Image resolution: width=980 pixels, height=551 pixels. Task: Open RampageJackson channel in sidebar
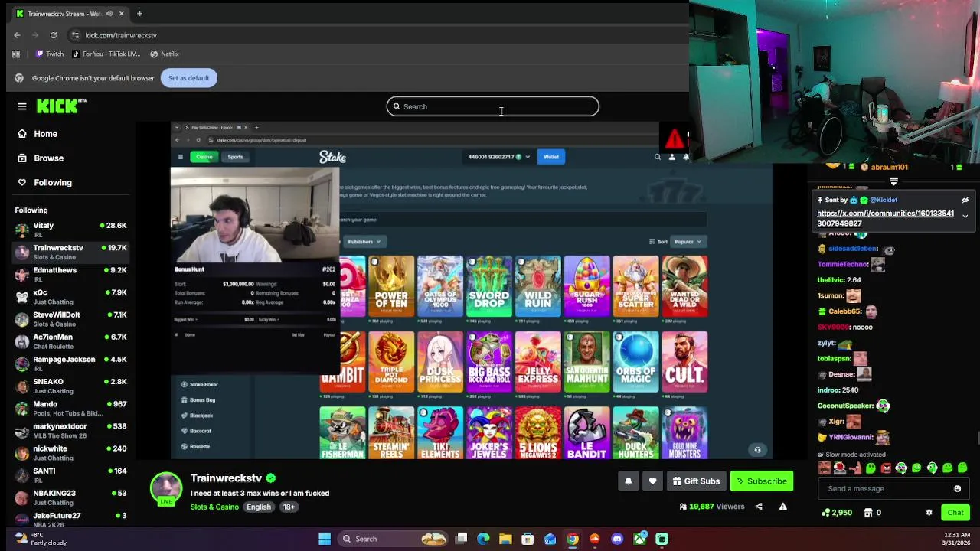coord(70,364)
